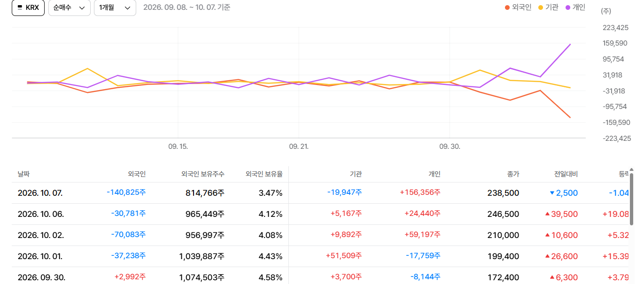Click the date cell 2026. 10. 01.
Screen dimensions: 644x284
(40, 256)
